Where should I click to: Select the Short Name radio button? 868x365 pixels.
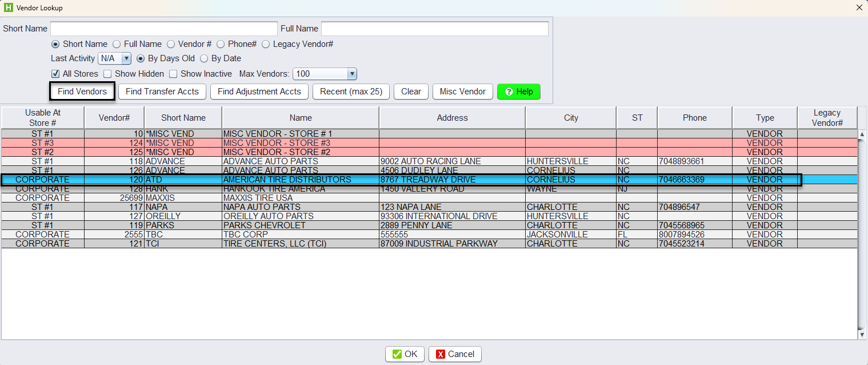tap(55, 44)
